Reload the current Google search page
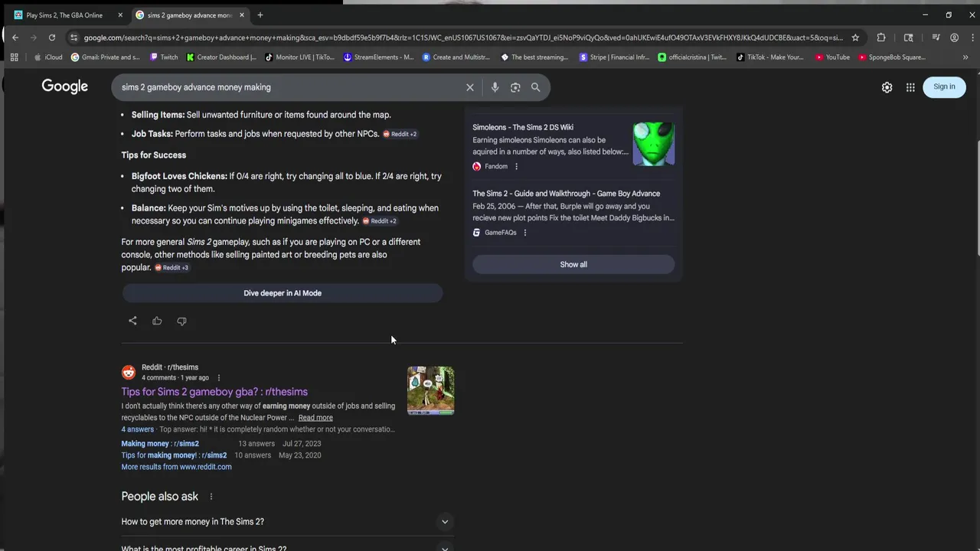The image size is (980, 551). pyautogui.click(x=51, y=37)
